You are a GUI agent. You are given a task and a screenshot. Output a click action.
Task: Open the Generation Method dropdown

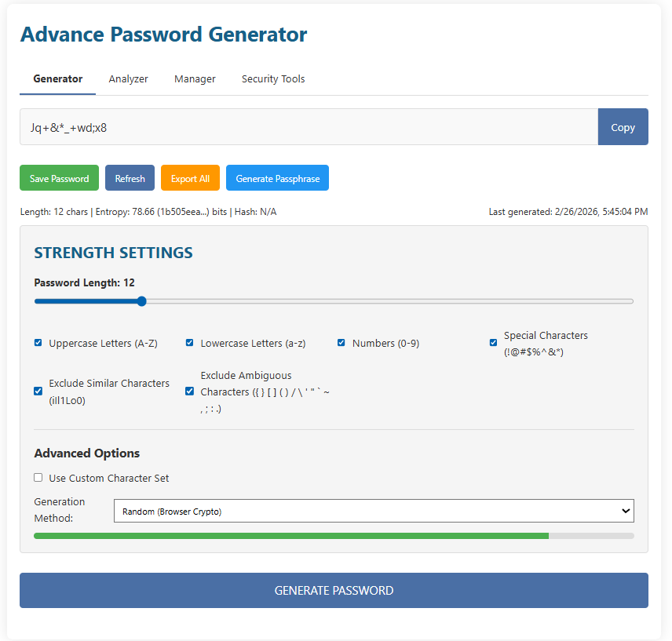pyautogui.click(x=372, y=510)
